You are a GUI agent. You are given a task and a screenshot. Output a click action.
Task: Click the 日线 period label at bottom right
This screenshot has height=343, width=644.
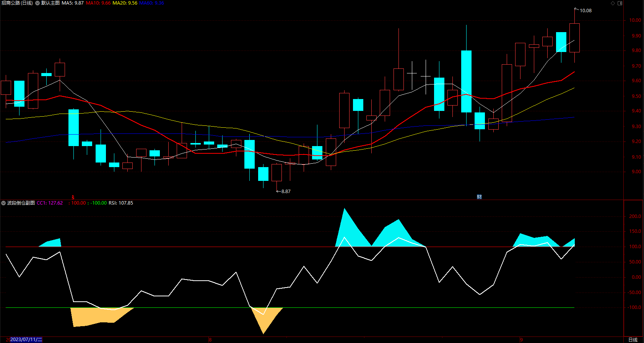pos(633,340)
